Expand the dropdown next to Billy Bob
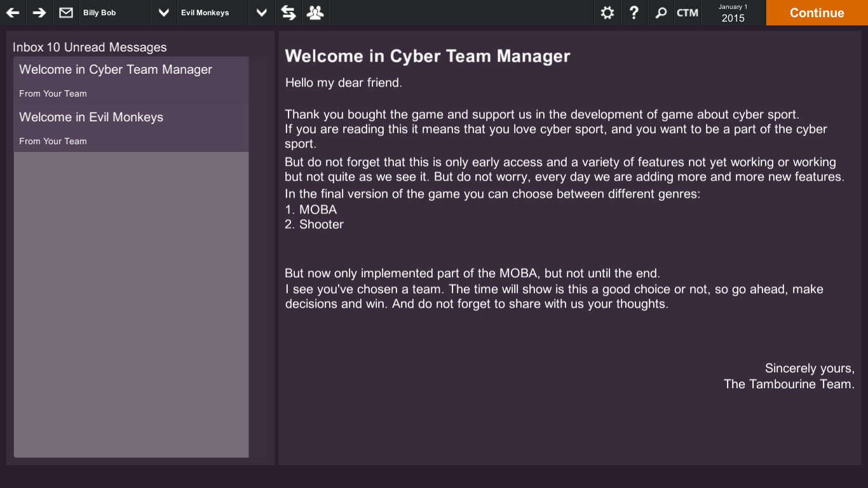Viewport: 868px width, 488px height. click(163, 13)
